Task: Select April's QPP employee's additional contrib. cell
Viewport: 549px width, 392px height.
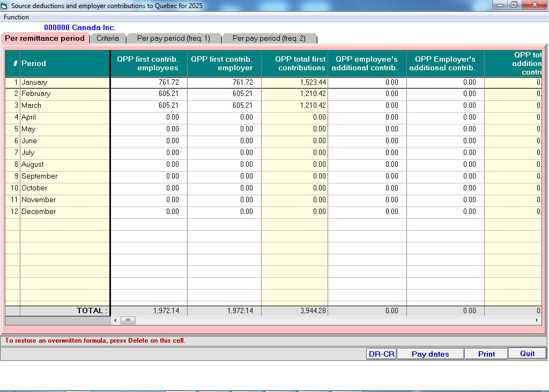Action: coord(367,117)
